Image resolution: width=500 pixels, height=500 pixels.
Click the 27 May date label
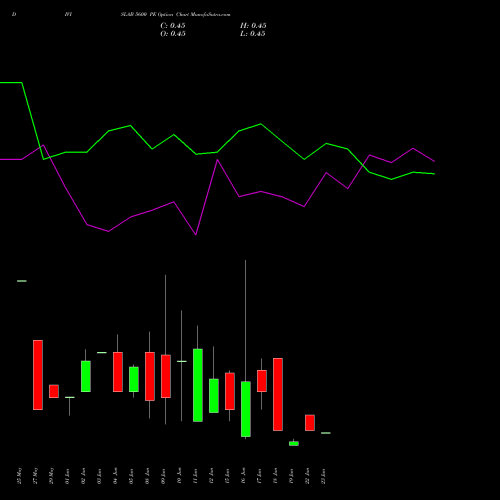click(35, 476)
